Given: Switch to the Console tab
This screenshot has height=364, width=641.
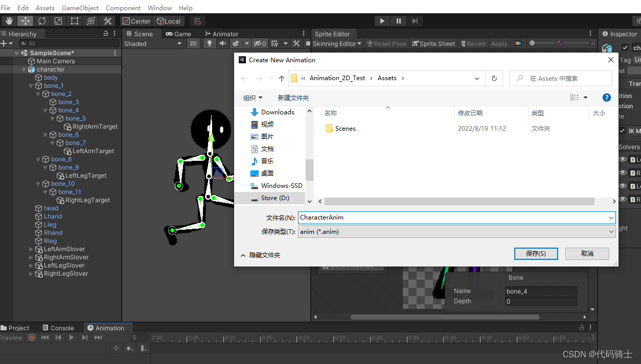Looking at the screenshot, I should coord(58,328).
